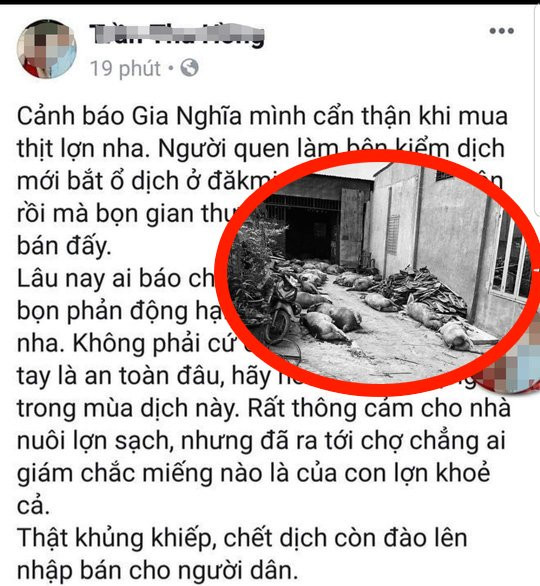Click the motorbike in the photo
Image resolution: width=540 pixels, height=586 pixels.
pos(281,306)
